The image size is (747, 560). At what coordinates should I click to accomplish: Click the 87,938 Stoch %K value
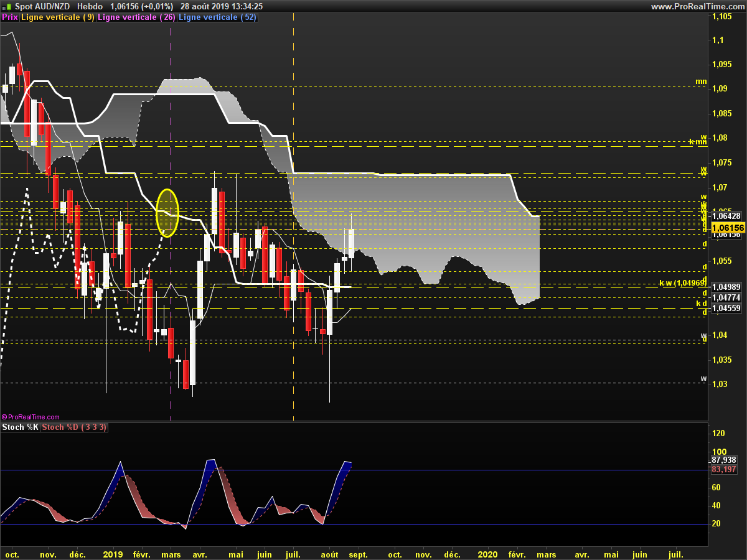coord(724,460)
